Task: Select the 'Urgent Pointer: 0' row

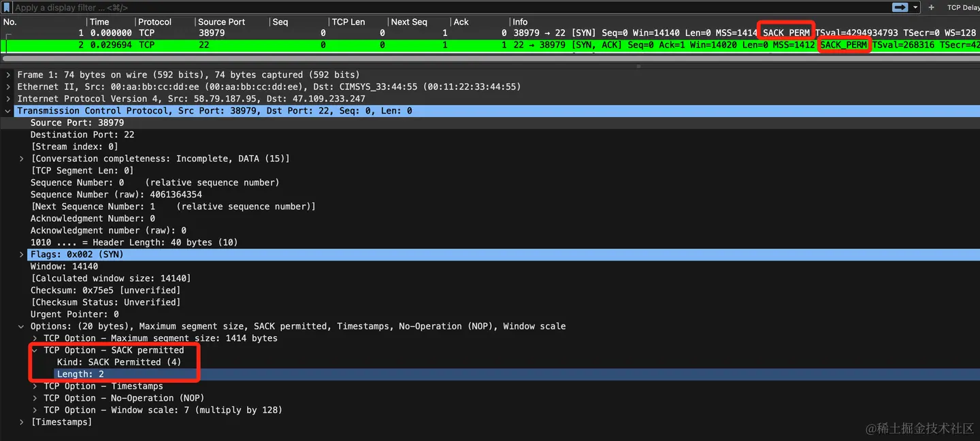Action: pos(490,314)
